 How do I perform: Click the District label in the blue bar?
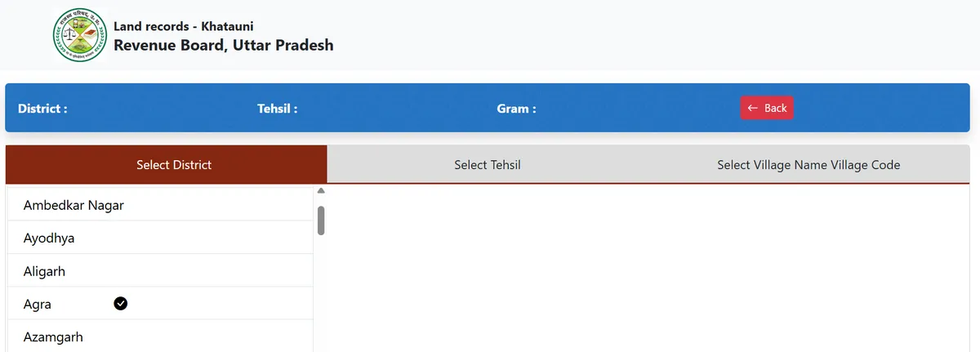(42, 109)
